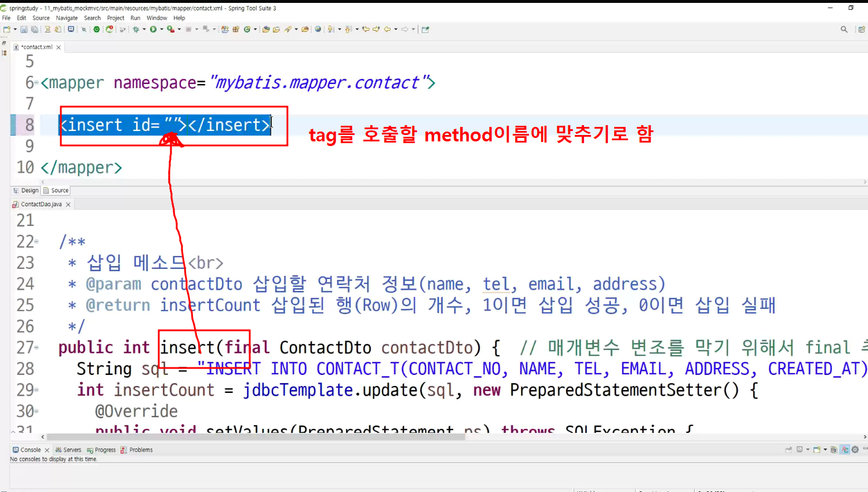868x492 pixels.
Task: Click right arrow of XML editor horizontal scrollbar
Action: (x=865, y=182)
